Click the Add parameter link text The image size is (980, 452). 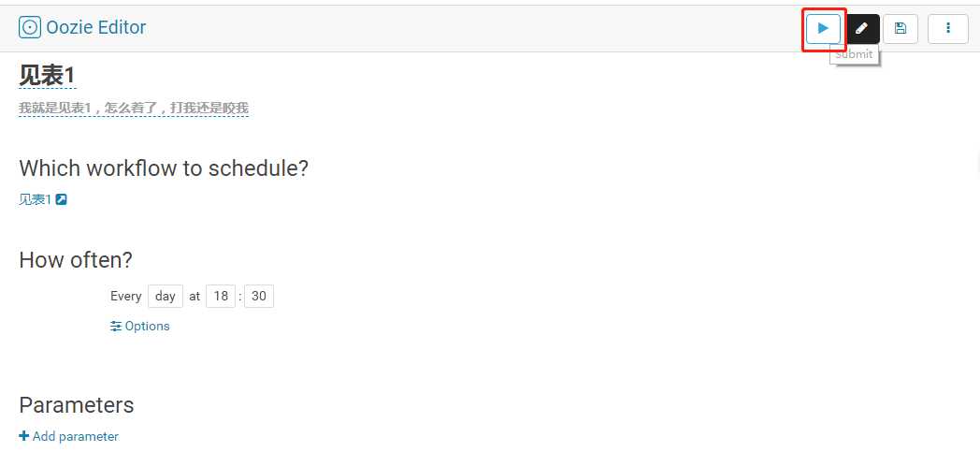[x=75, y=436]
